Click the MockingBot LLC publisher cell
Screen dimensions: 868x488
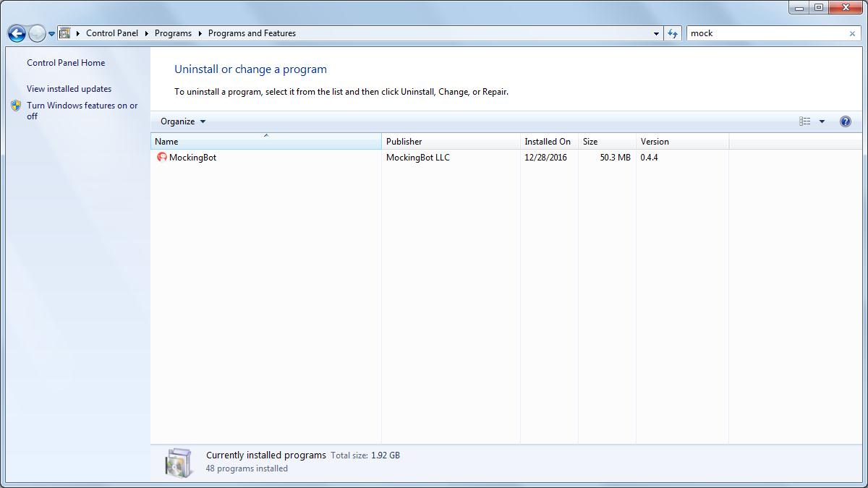(417, 157)
